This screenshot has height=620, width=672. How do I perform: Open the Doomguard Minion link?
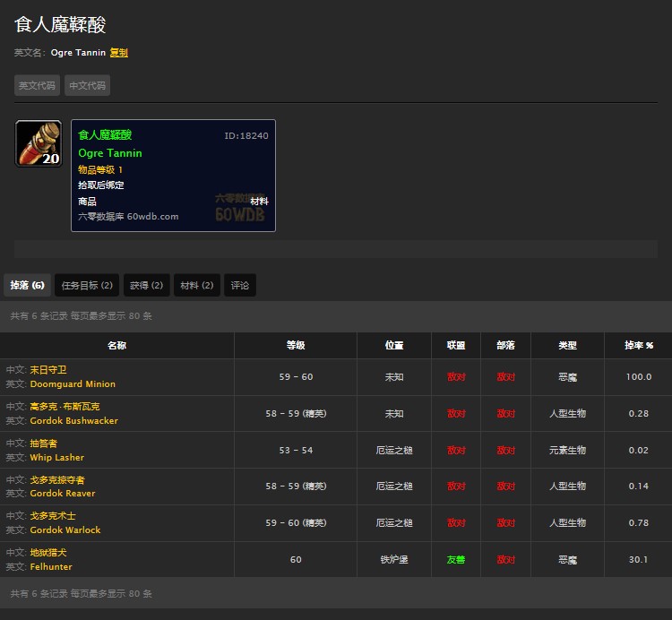[73, 384]
